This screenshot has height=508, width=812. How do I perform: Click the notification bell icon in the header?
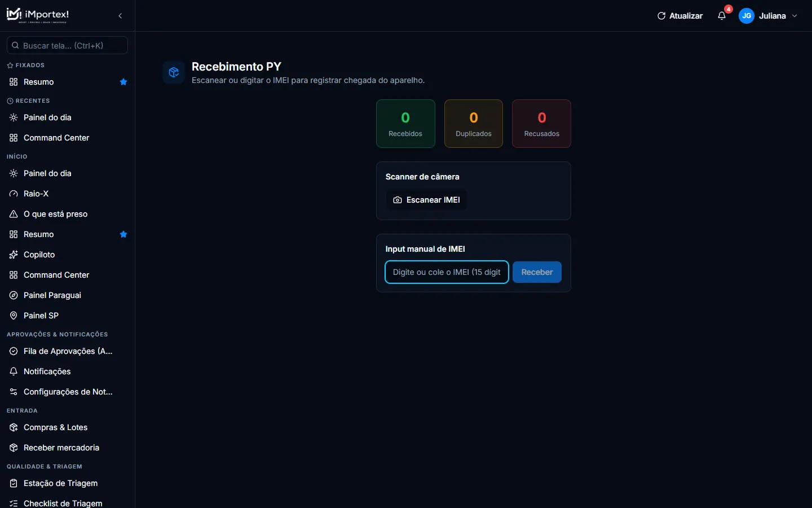click(x=722, y=16)
